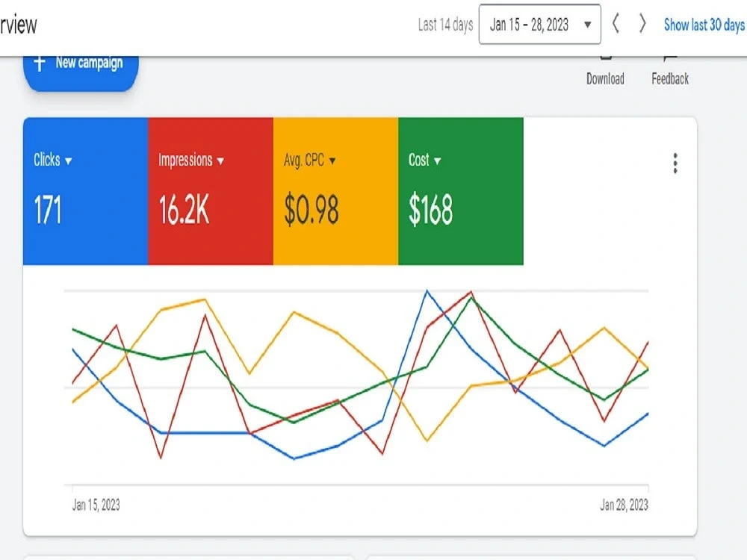Open the three-dot chart options menu
This screenshot has height=560, width=747.
click(x=675, y=164)
